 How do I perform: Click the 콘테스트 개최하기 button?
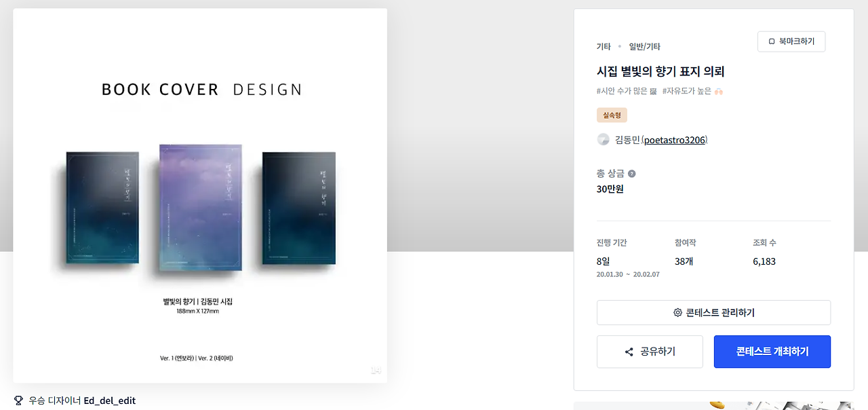(772, 352)
